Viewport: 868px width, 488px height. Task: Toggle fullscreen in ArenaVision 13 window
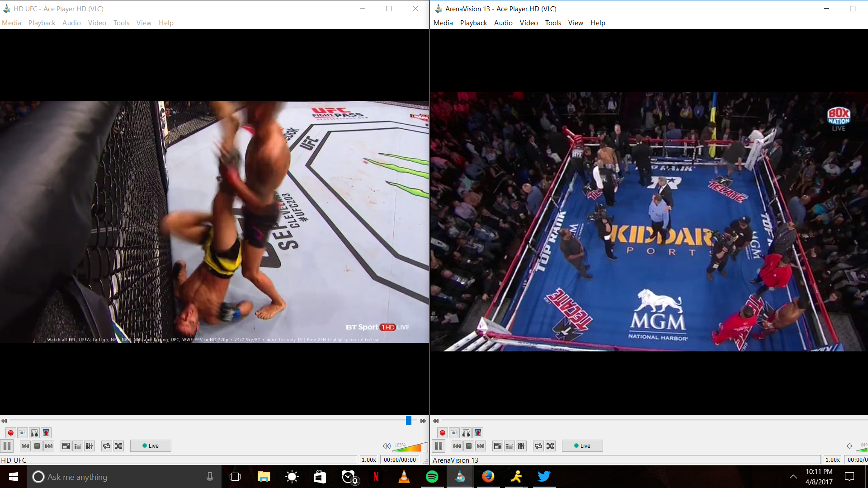point(498,446)
